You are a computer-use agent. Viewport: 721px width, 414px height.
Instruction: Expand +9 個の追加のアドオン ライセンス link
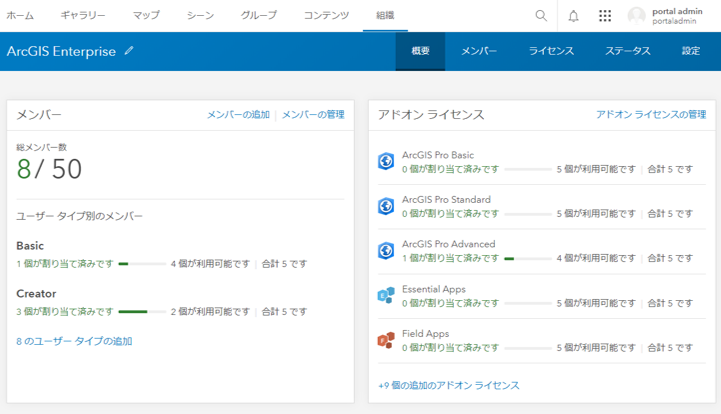pos(449,385)
